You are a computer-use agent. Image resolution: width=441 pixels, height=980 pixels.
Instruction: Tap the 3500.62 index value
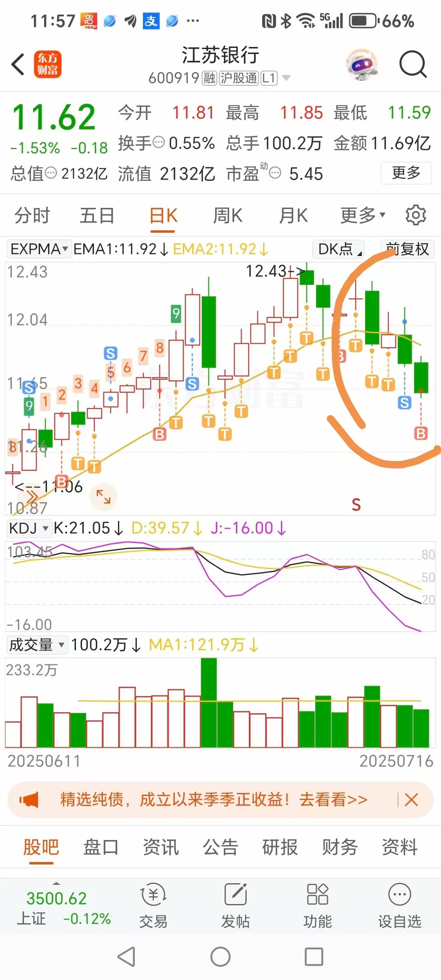pyautogui.click(x=57, y=898)
